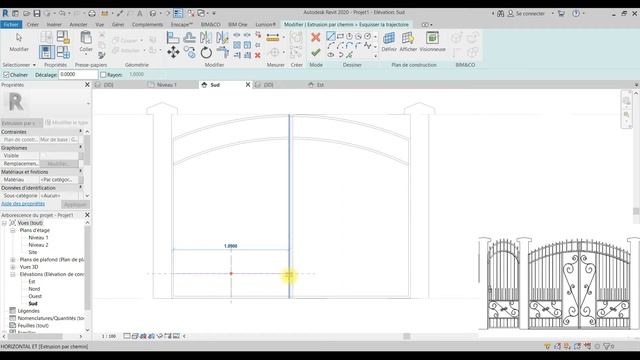Open the Coller dropdown arrow
Viewport: 640px width, 360px height.
tap(86, 54)
